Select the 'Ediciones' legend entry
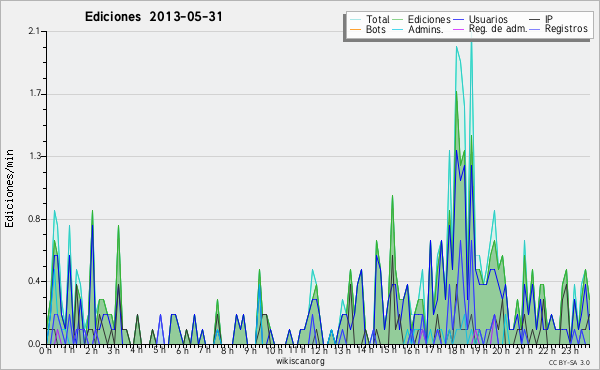Image resolution: width=600 pixels, height=370 pixels. tap(429, 19)
